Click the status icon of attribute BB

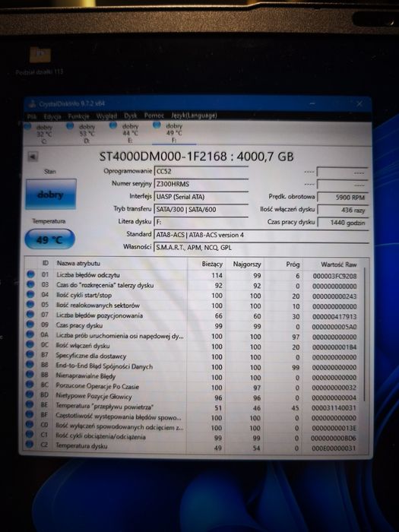(x=30, y=374)
